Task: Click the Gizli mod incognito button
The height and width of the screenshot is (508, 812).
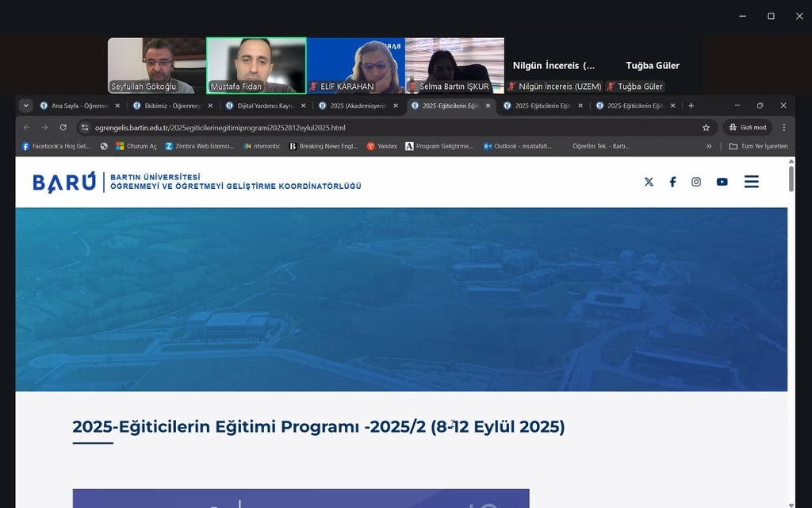Action: [747, 127]
